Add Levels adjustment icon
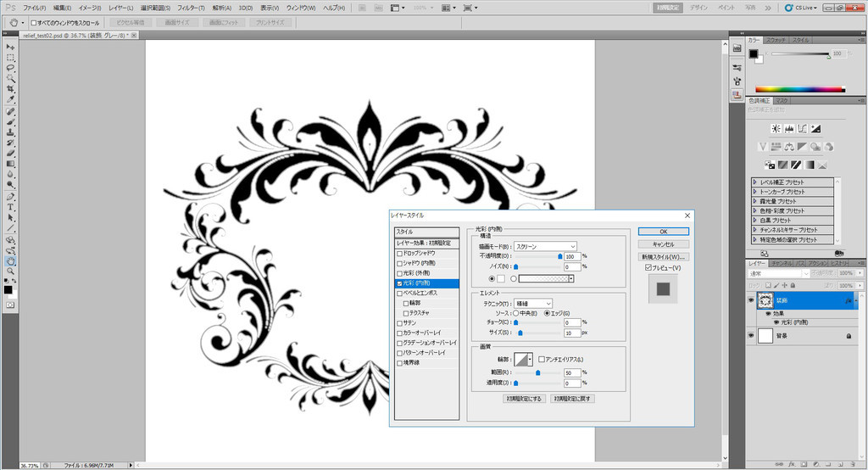Viewport: 868px width, 470px height. pyautogui.click(x=789, y=129)
